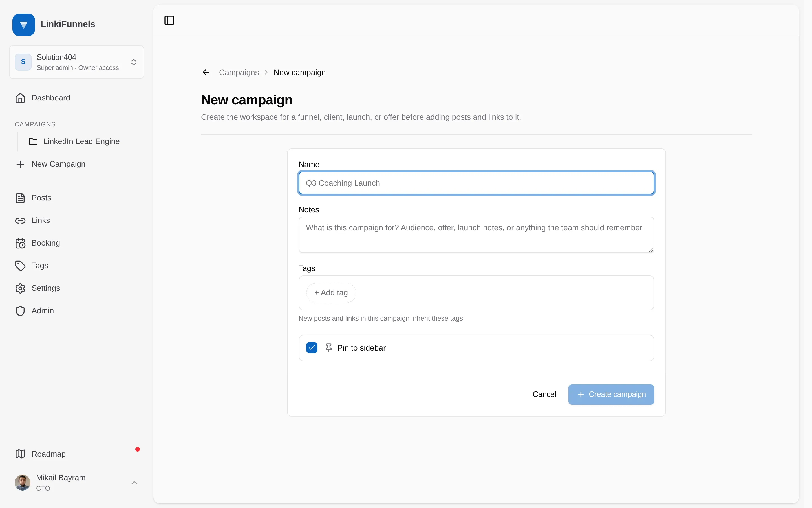Screen dimensions: 812x508
Task: Open the Admin section
Action: pos(76,311)
